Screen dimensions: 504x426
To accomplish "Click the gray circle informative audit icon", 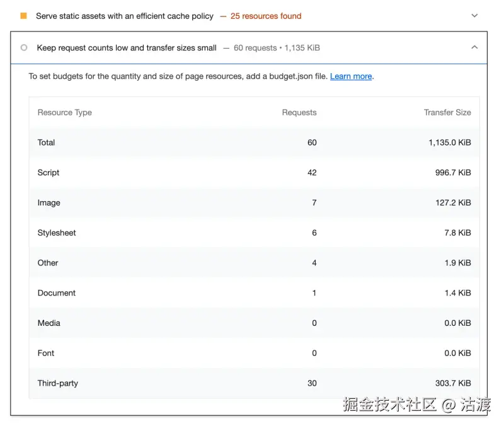I will (24, 48).
